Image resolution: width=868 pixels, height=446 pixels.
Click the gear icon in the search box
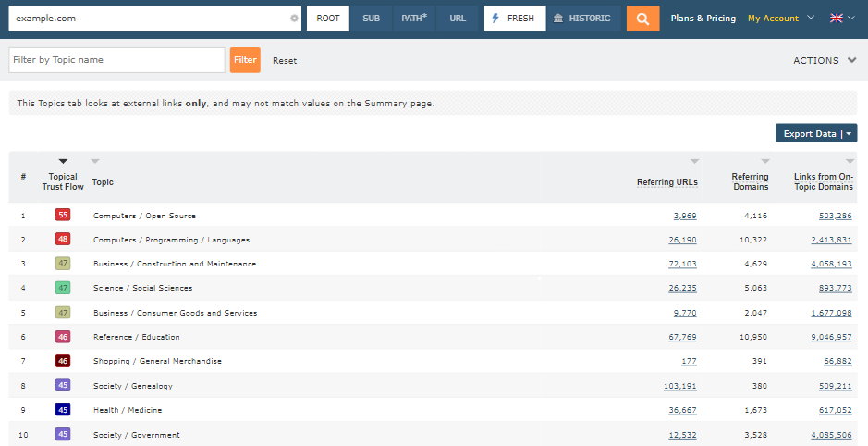(294, 18)
